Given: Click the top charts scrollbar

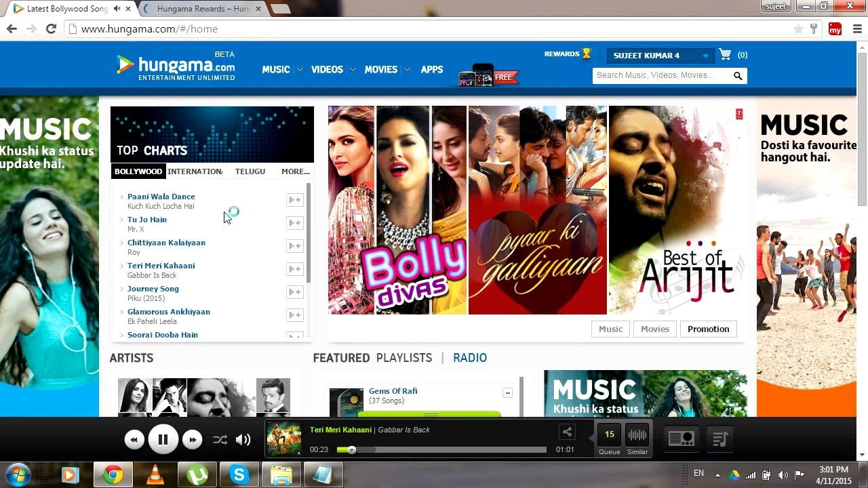Looking at the screenshot, I should pos(309,232).
